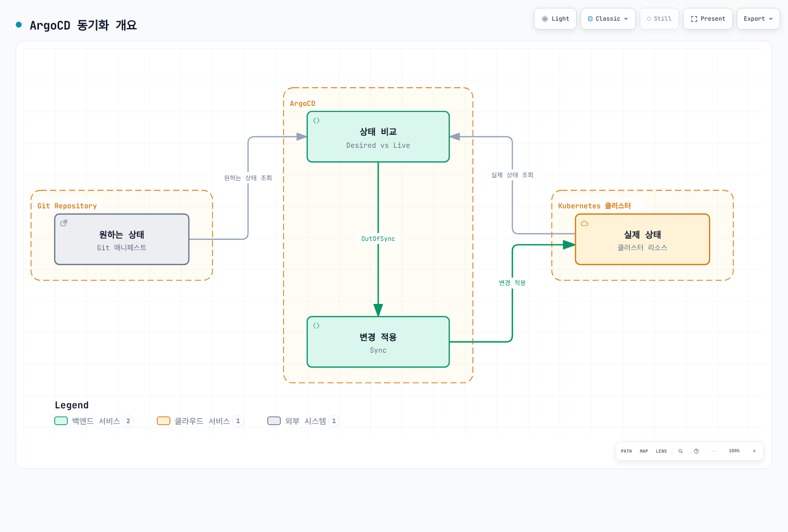Switch to MAP mode
The width and height of the screenshot is (788, 532).
pos(644,451)
